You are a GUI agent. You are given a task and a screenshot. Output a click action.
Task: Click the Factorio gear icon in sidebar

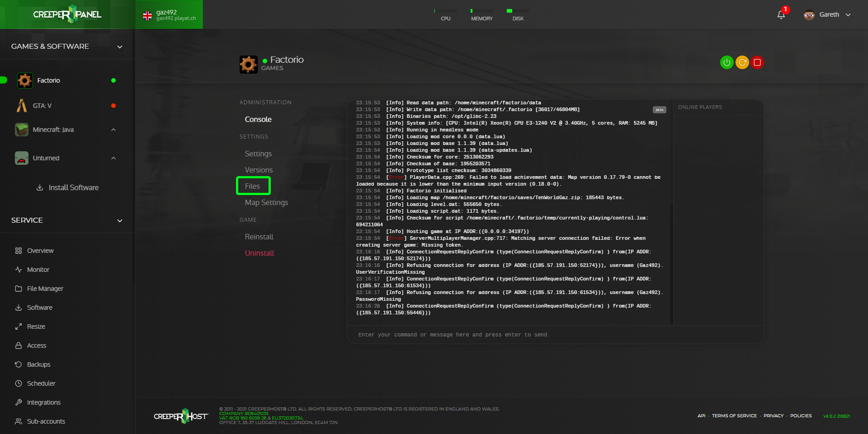(x=25, y=80)
